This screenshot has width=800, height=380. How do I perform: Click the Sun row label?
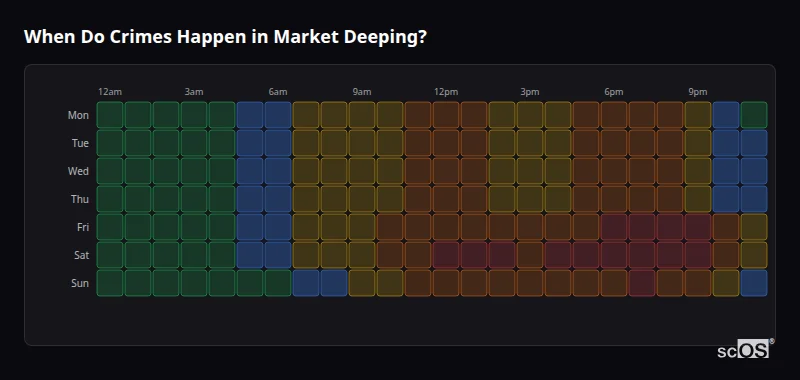click(x=80, y=283)
